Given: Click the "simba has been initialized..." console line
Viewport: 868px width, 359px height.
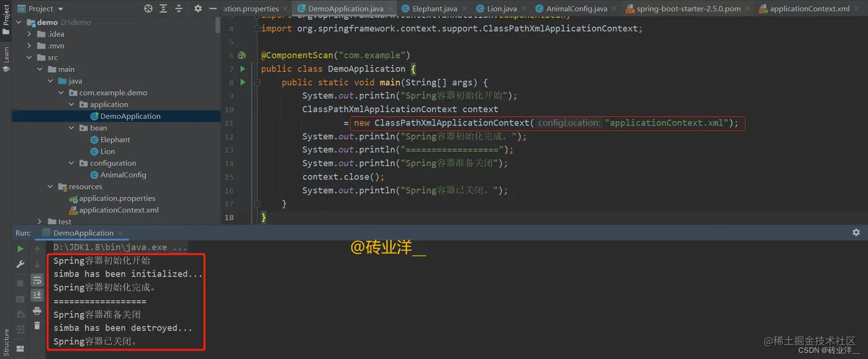Looking at the screenshot, I should (x=128, y=274).
